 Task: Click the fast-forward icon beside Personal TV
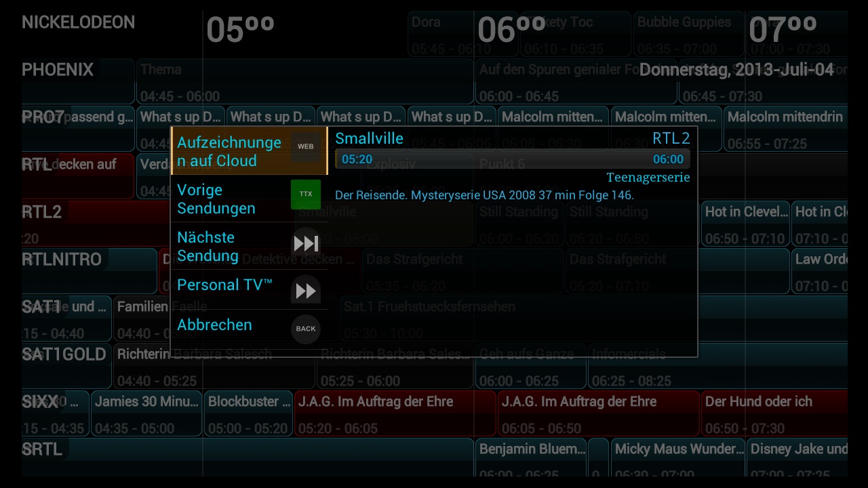point(306,291)
